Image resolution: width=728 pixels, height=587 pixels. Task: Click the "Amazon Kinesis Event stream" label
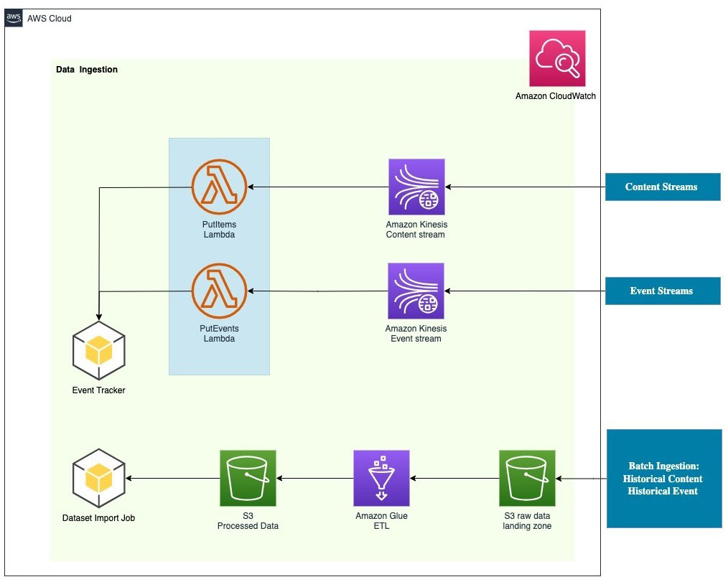click(x=416, y=333)
